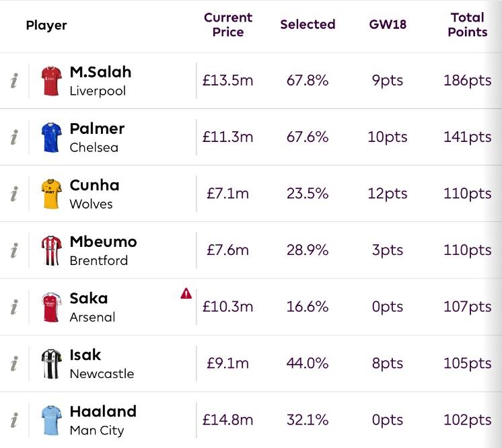The width and height of the screenshot is (502, 448).
Task: Sort table by Selected column
Action: [x=308, y=24]
